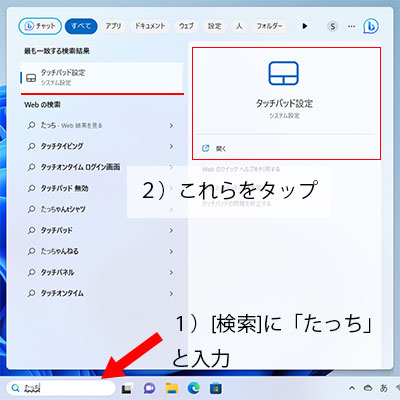
Task: Click the Web の検索 section heading
Action: tap(42, 105)
